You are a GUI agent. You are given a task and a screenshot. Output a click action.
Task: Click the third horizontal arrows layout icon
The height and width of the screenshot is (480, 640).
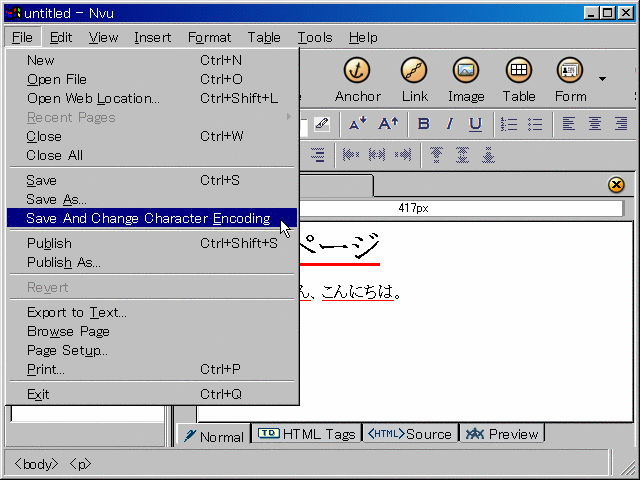403,155
